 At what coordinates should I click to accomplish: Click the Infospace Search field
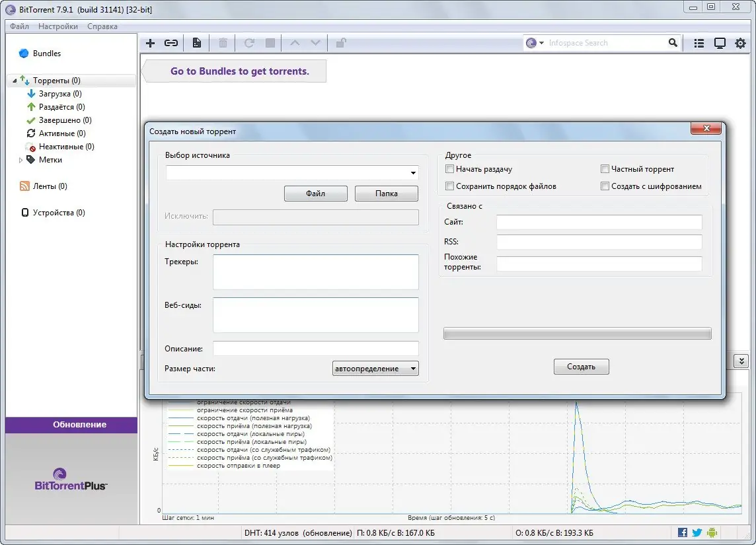tap(607, 43)
